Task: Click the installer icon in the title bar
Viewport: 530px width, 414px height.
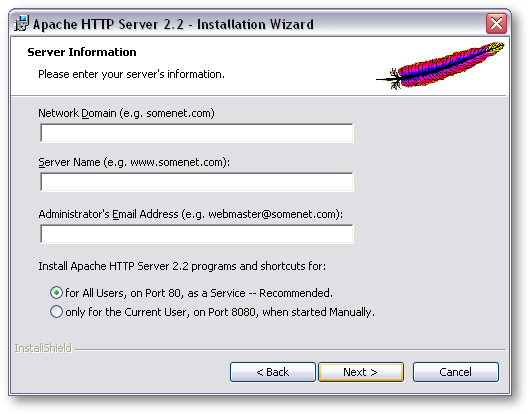Action: coord(21,24)
